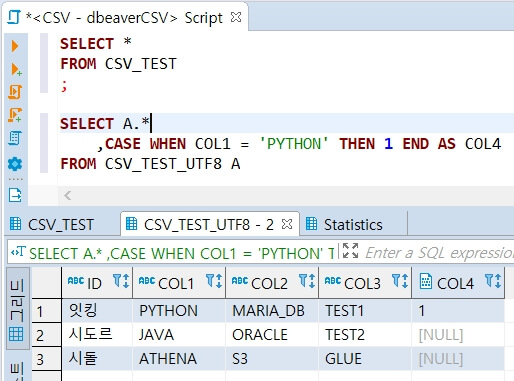Viewport: 514px width, 381px height.
Task: Select the CSV_TEST_UTF8 - 2 result tab
Action: click(x=209, y=225)
